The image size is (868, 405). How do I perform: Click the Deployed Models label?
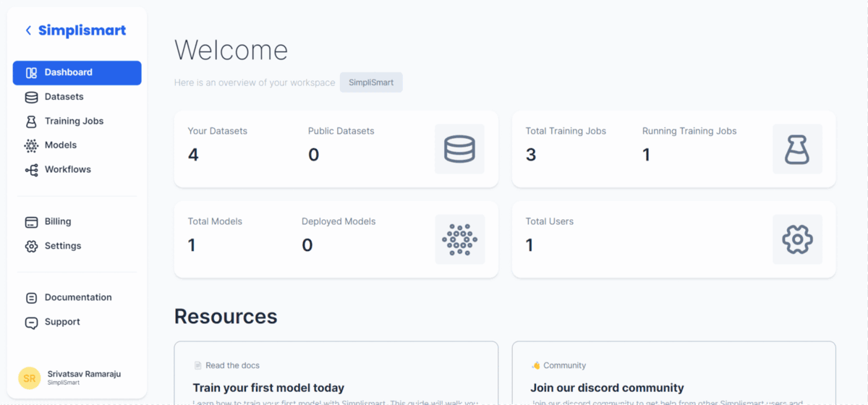click(339, 221)
